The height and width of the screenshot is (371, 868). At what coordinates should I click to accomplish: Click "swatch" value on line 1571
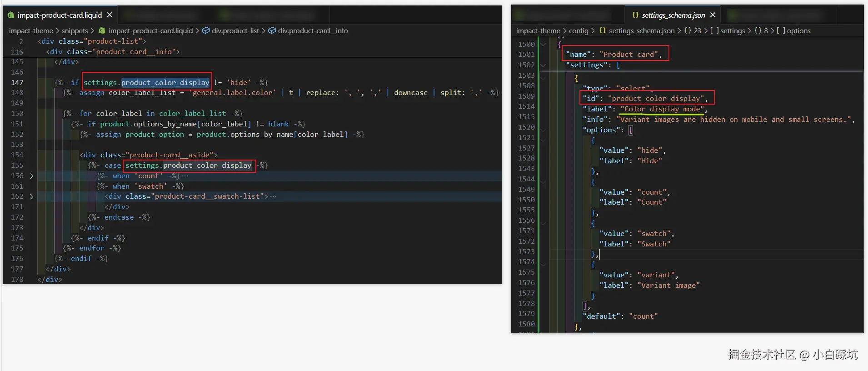pos(654,234)
